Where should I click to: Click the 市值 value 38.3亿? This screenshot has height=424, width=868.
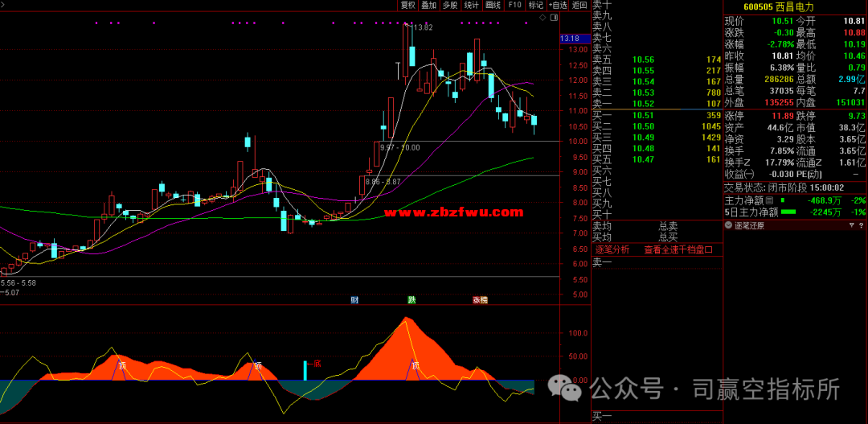[x=854, y=127]
